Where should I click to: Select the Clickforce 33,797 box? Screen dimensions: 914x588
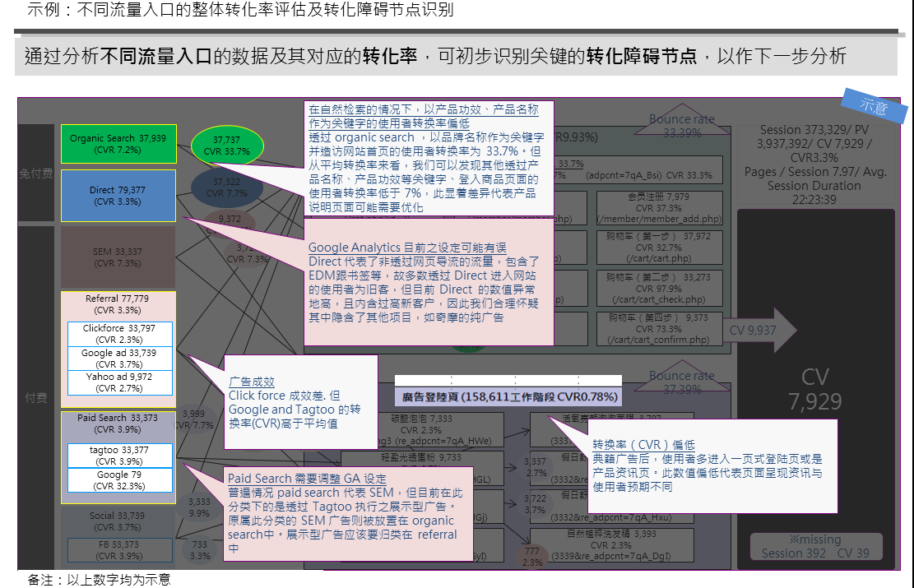point(119,334)
